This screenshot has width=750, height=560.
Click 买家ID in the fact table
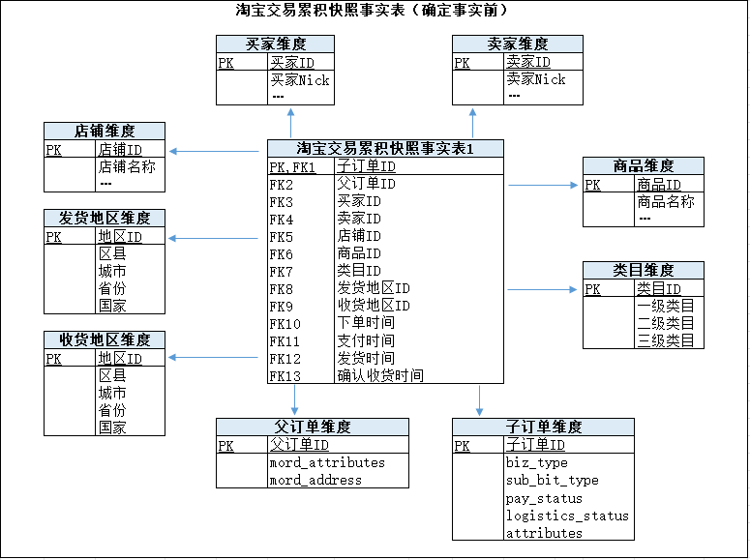click(x=359, y=201)
